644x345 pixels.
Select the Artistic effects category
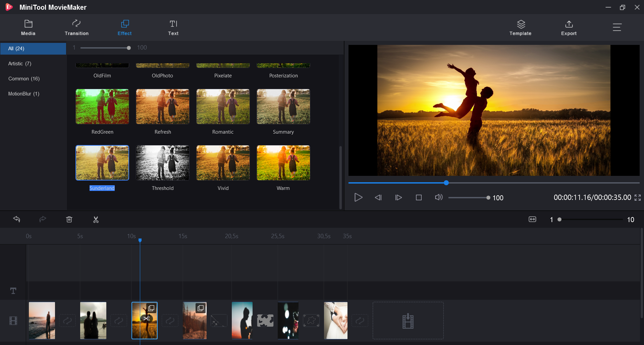(x=19, y=64)
